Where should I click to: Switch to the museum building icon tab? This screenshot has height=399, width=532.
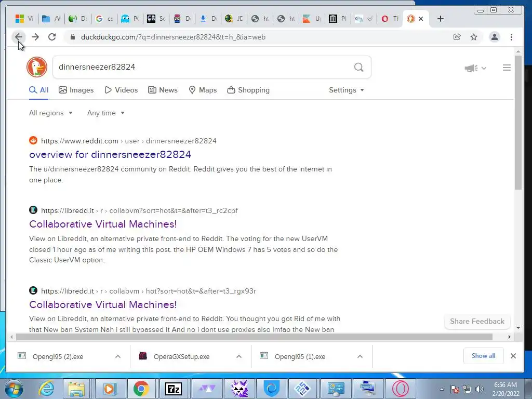coord(338,19)
